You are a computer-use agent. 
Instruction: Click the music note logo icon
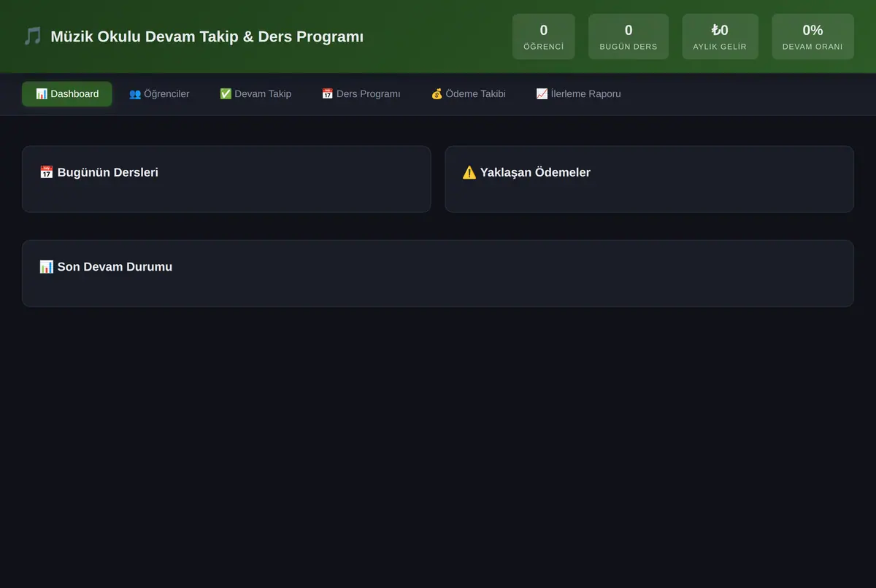(x=32, y=36)
